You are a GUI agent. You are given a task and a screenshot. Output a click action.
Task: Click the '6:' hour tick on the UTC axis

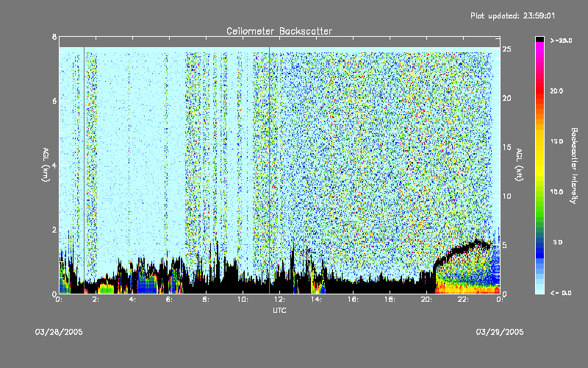coord(169,300)
